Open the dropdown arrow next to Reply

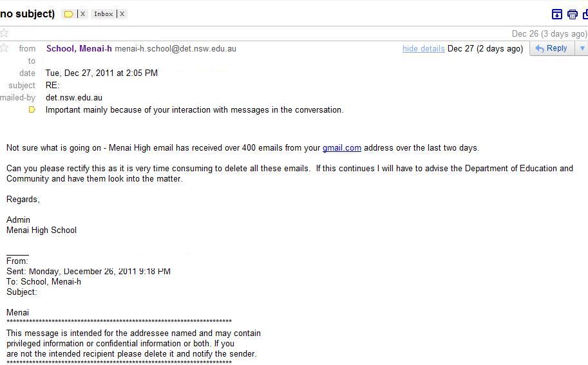(x=582, y=48)
